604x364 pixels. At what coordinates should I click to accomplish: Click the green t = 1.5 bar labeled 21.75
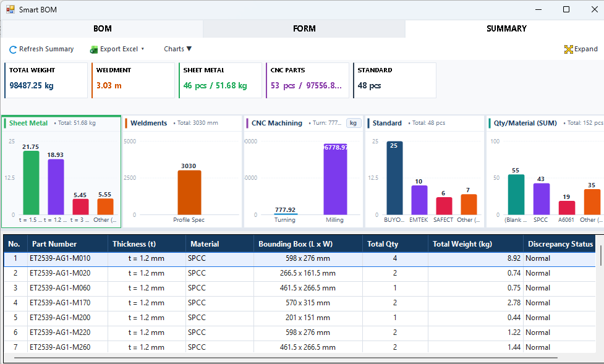pyautogui.click(x=31, y=182)
